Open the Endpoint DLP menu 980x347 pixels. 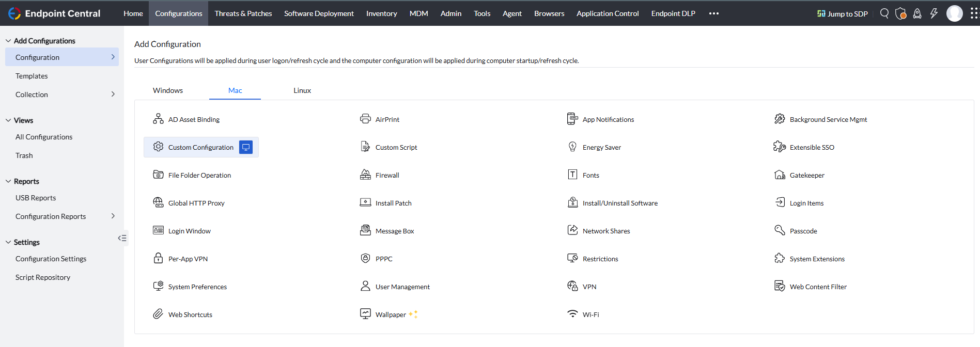click(673, 13)
